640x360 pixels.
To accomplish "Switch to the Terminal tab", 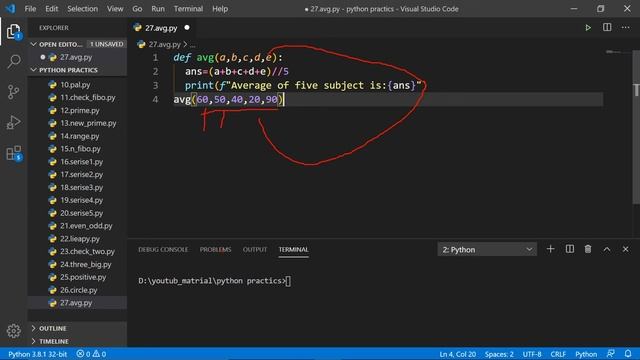I will [x=293, y=249].
